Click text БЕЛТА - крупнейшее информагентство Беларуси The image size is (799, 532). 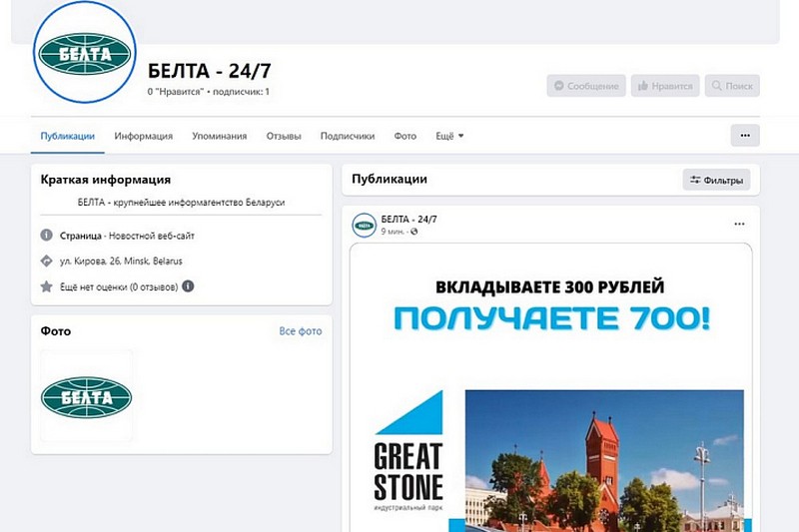[x=181, y=202]
